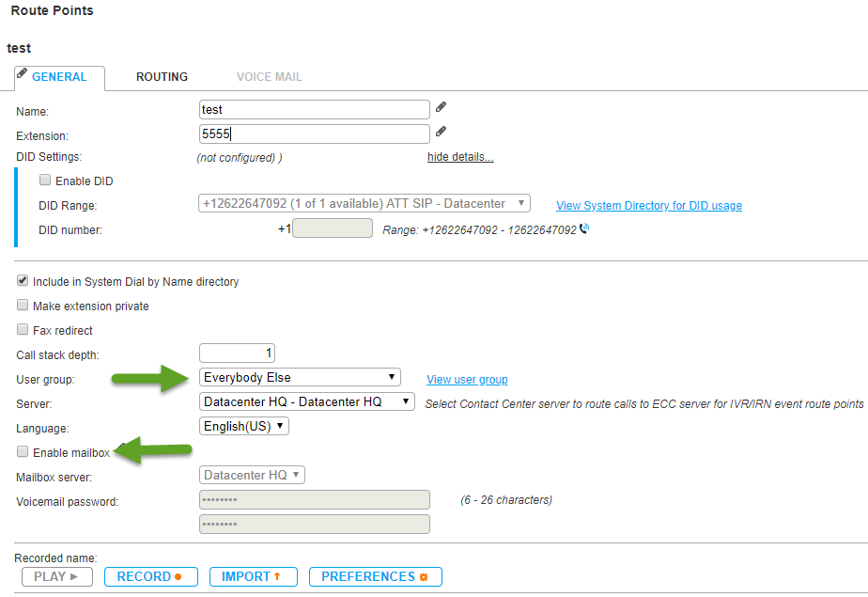
Task: Open User group dropdown showing Everybody Else
Action: click(x=300, y=377)
